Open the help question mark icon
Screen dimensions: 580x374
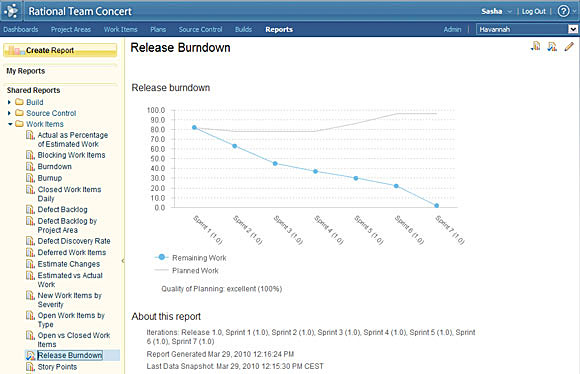tap(563, 11)
